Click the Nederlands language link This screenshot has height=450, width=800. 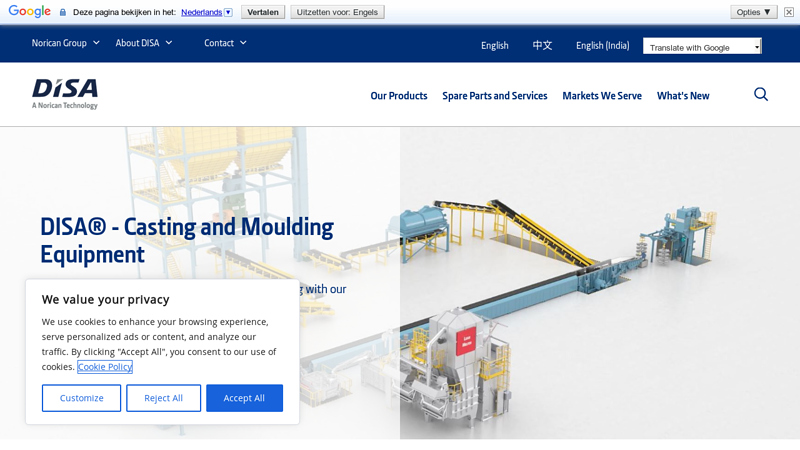point(202,12)
